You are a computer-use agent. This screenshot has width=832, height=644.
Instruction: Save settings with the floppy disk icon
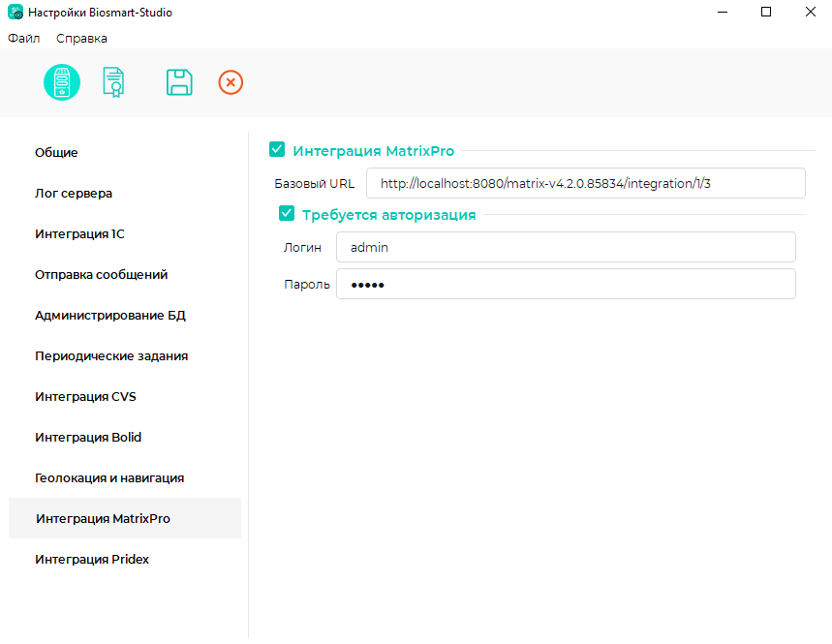[179, 82]
